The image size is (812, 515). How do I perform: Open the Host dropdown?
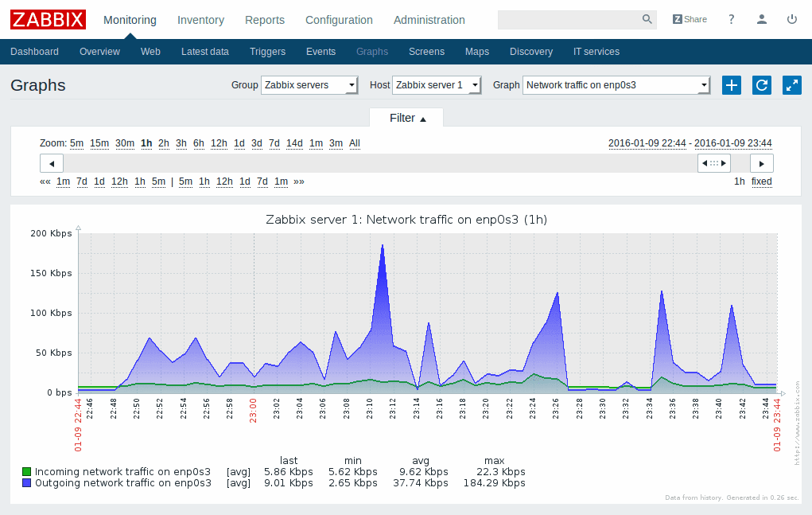pos(436,85)
